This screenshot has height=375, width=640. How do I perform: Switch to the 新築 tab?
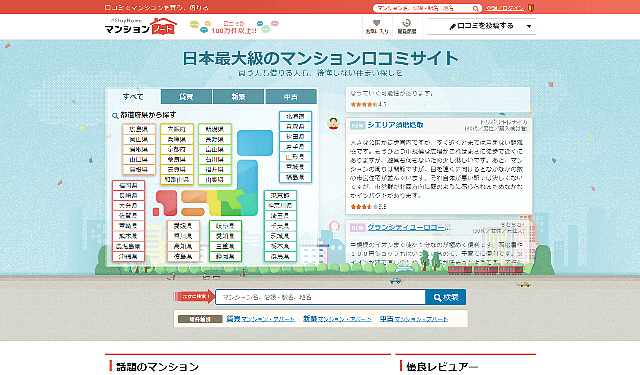coord(238,97)
